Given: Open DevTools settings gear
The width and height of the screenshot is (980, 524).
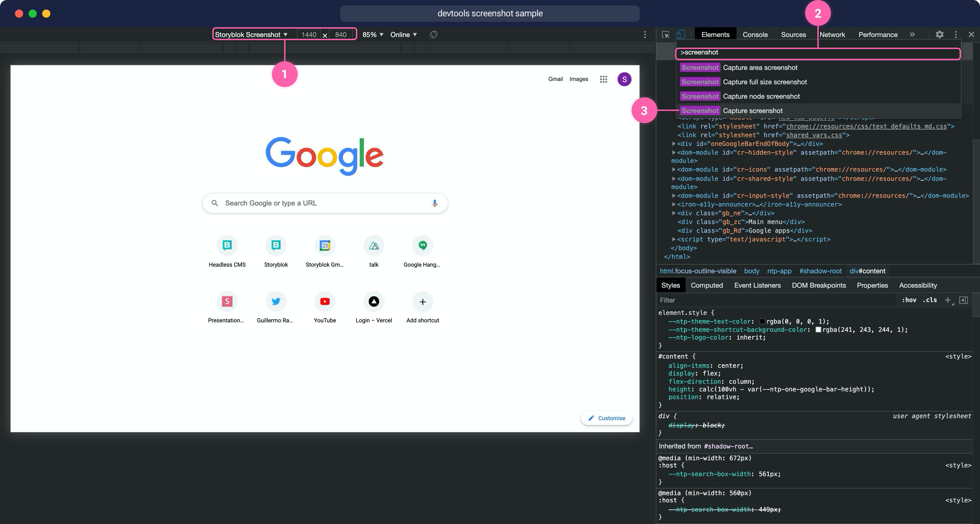Looking at the screenshot, I should click(939, 35).
